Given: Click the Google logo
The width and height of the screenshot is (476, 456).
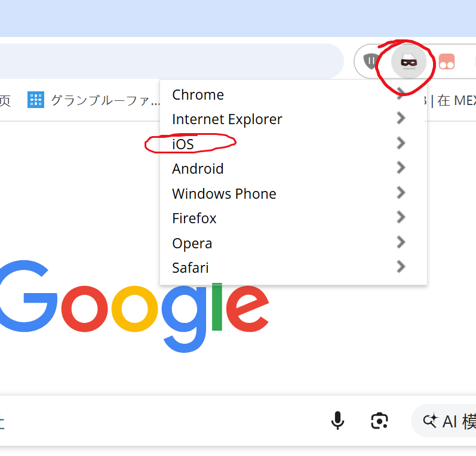Looking at the screenshot, I should coord(134,304).
